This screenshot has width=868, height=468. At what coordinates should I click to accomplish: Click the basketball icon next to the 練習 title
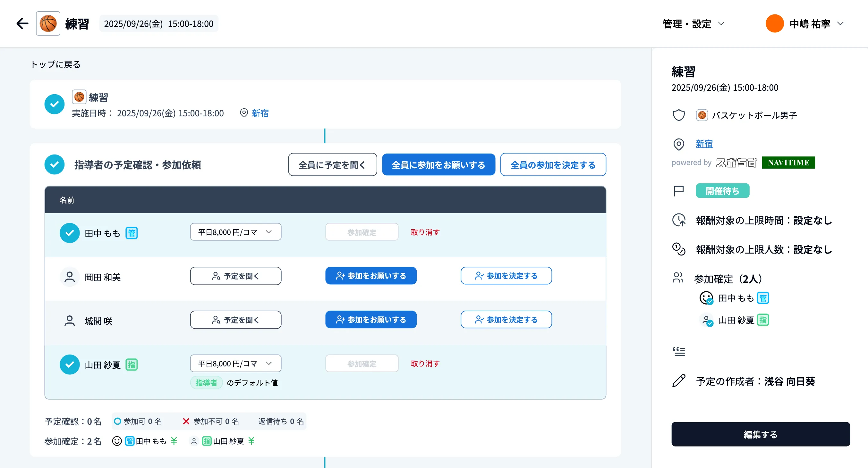(48, 23)
